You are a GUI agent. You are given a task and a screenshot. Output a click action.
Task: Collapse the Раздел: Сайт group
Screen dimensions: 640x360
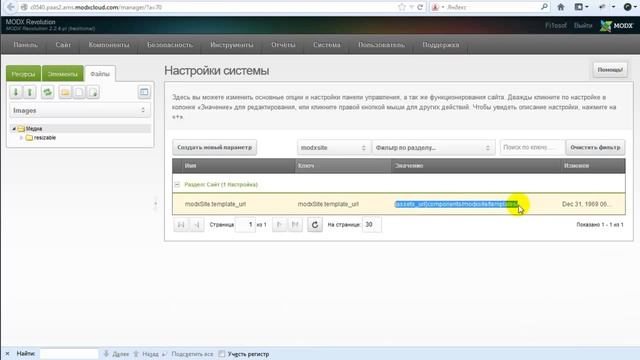coord(177,184)
